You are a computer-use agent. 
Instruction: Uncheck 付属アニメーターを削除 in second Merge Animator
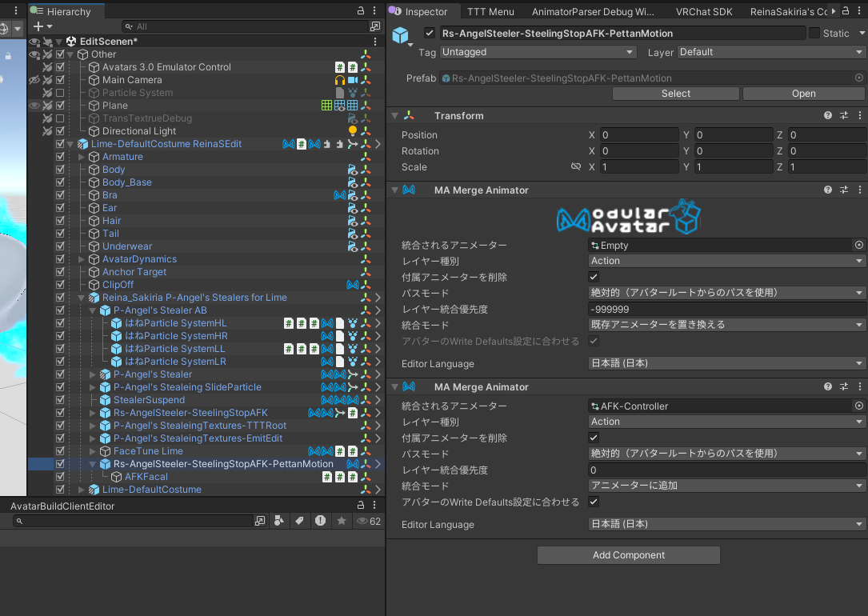pyautogui.click(x=594, y=438)
